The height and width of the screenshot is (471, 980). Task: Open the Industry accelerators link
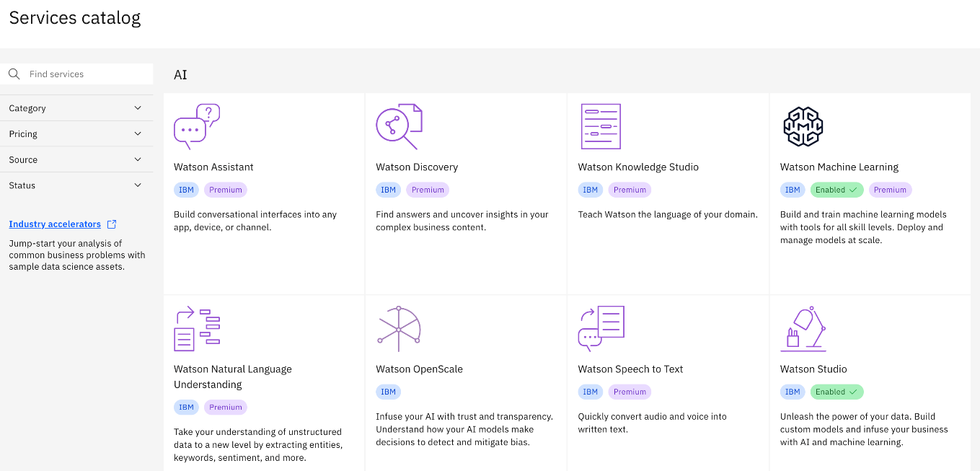click(55, 224)
